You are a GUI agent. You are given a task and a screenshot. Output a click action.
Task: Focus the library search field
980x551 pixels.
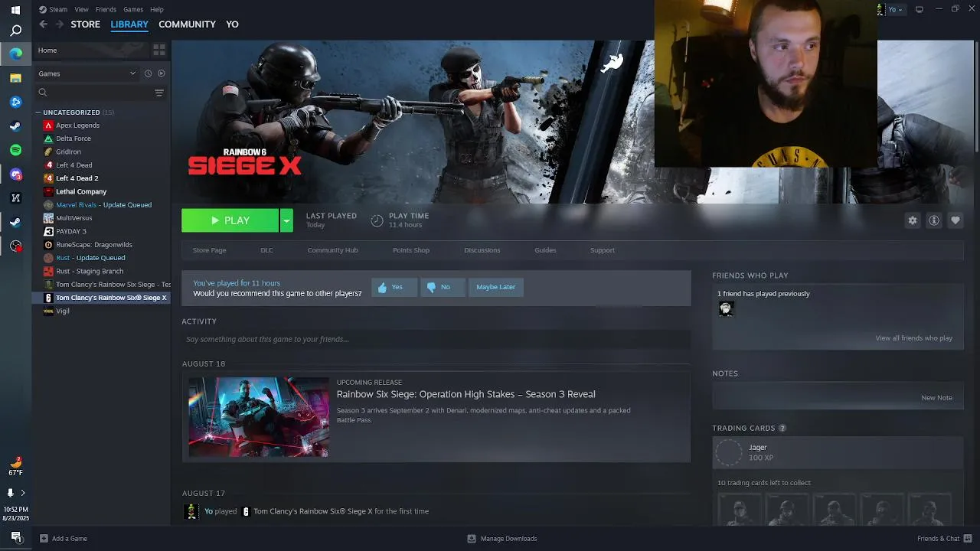(x=93, y=93)
